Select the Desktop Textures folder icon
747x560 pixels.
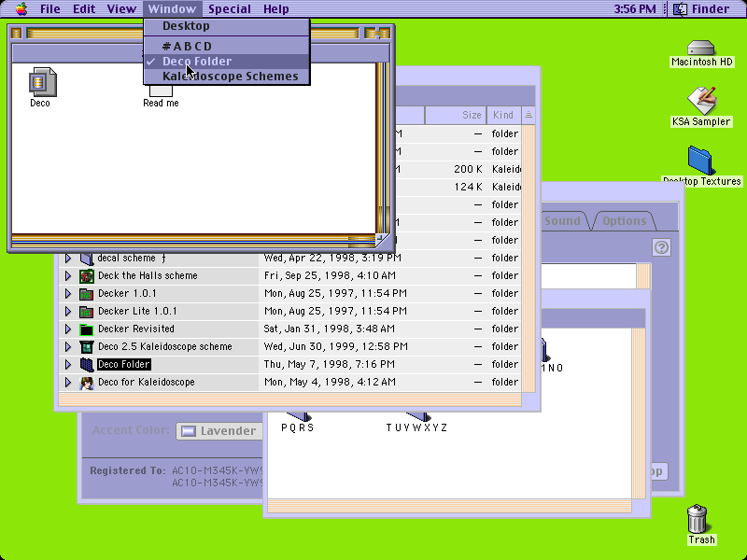point(701,161)
